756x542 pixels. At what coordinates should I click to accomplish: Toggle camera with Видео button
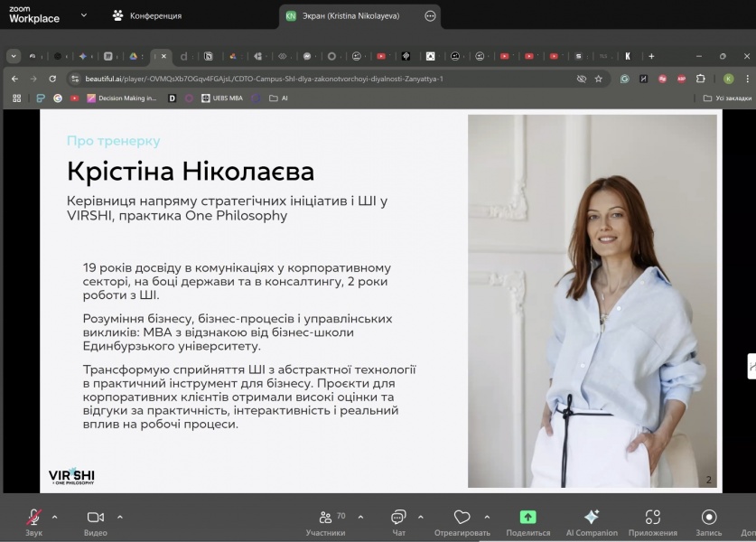click(x=95, y=519)
